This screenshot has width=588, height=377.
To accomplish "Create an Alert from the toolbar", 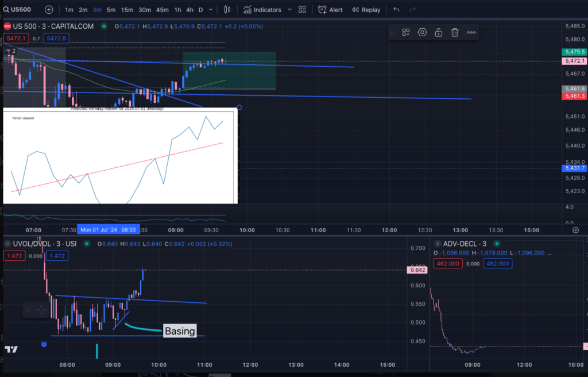I will point(330,10).
